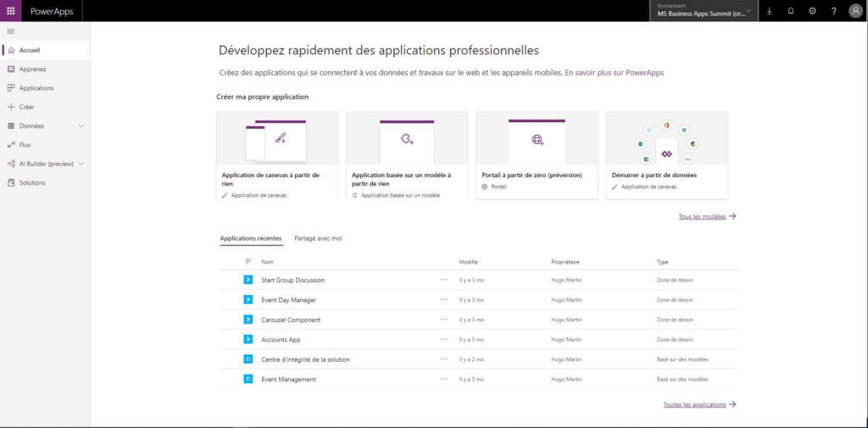Open Solutions in the sidebar
This screenshot has height=428, width=868.
click(x=45, y=183)
